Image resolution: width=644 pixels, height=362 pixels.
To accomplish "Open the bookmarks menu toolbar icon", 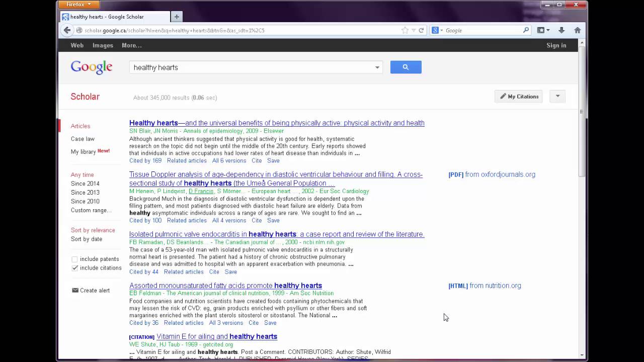I will (543, 30).
